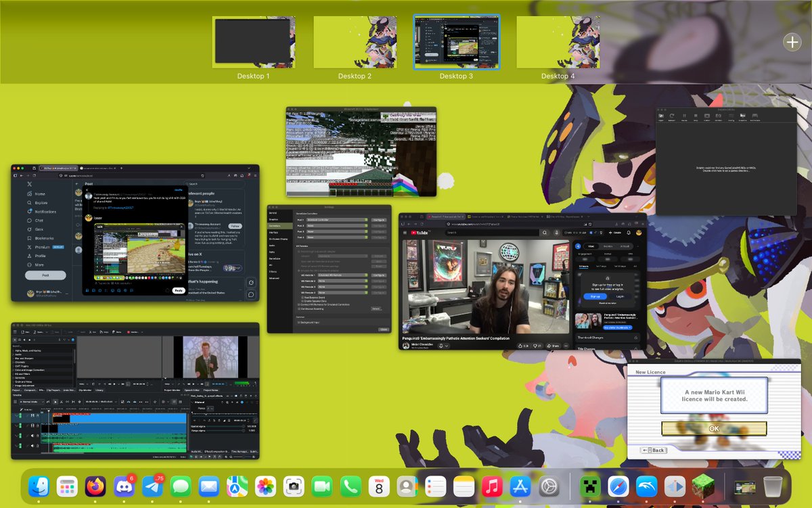Open Minecraft grass block icon in dock

[702, 487]
